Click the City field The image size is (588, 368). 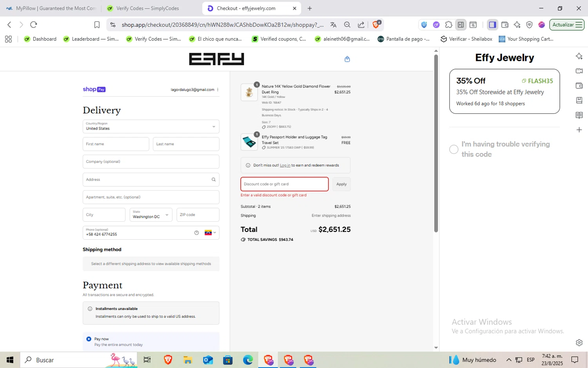tap(104, 215)
